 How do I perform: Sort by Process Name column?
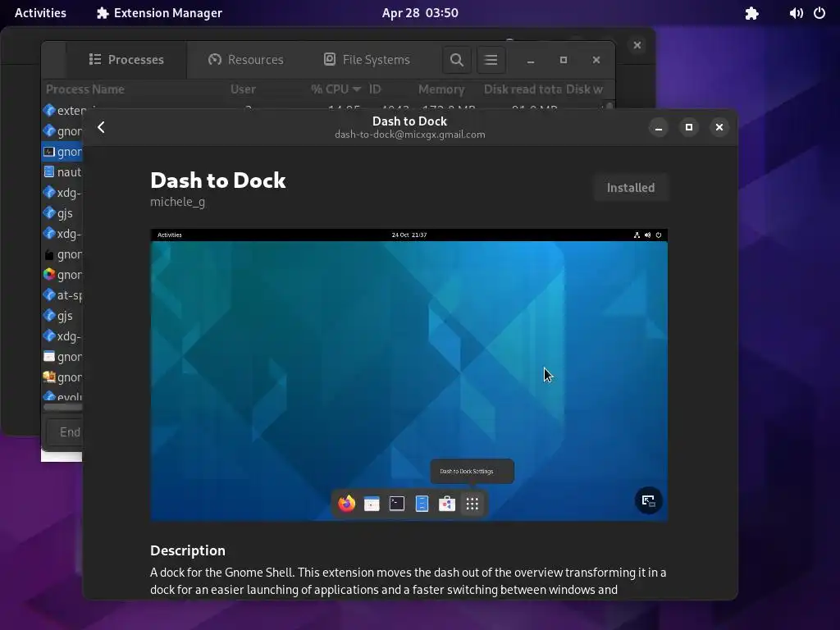click(85, 89)
